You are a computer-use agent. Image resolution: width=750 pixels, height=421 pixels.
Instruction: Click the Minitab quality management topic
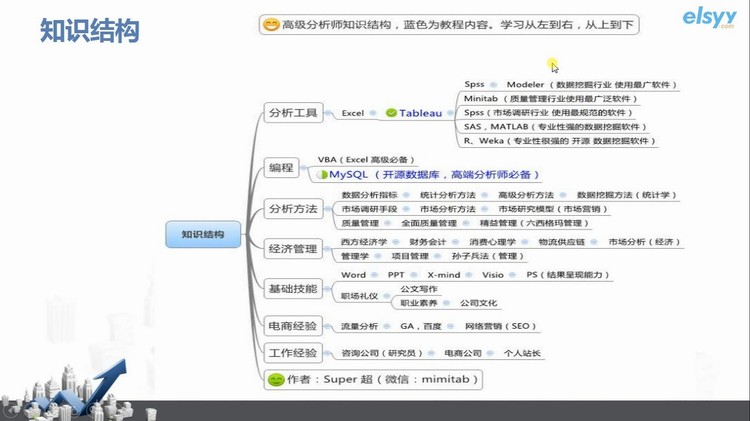pos(551,99)
